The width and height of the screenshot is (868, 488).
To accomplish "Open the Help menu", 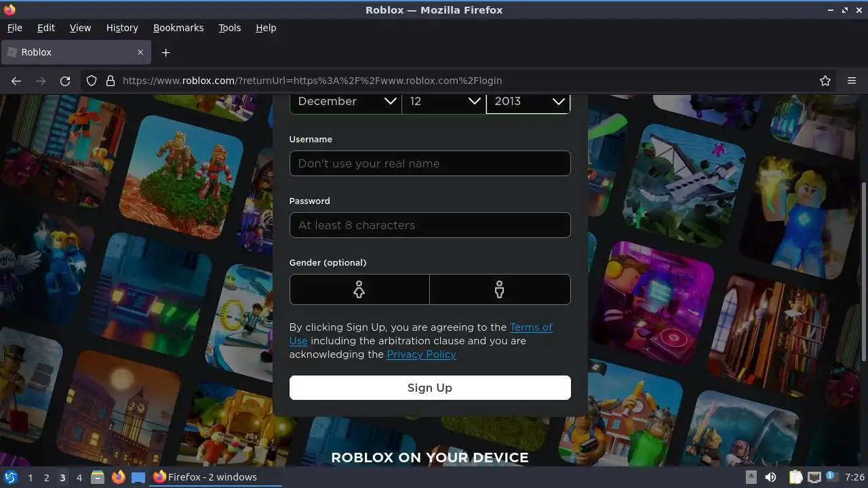I will (x=266, y=28).
